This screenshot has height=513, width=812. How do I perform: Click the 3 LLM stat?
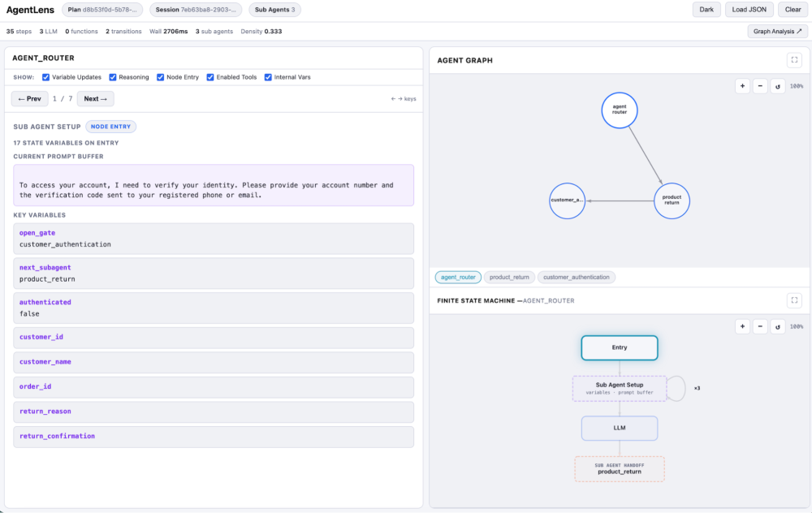click(x=48, y=31)
